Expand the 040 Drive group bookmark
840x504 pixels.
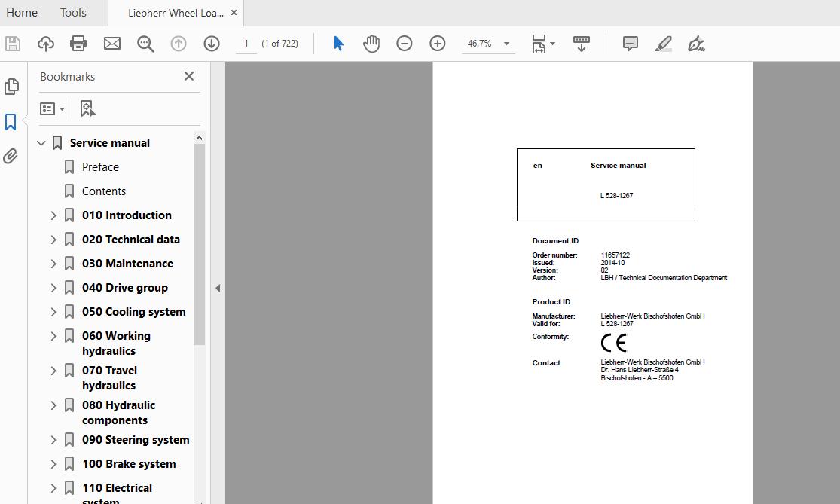click(x=53, y=288)
